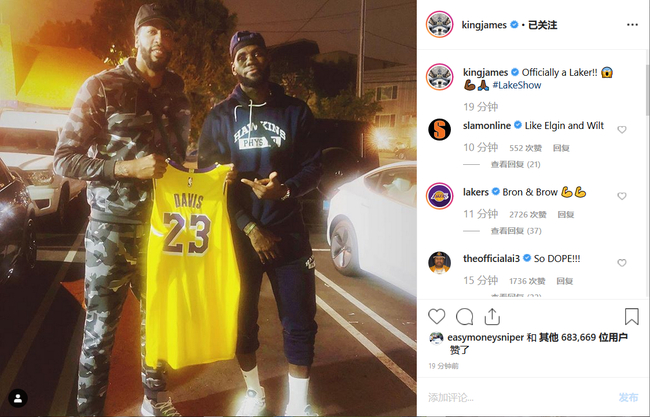Open kingjames profile avatar in header
Screen dimensions: 650x417
439,25
